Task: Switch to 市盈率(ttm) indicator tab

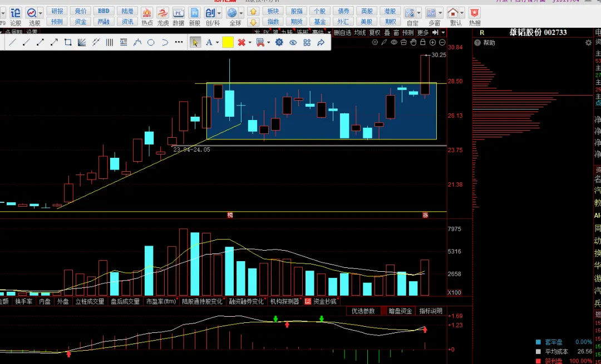Action: (161, 302)
